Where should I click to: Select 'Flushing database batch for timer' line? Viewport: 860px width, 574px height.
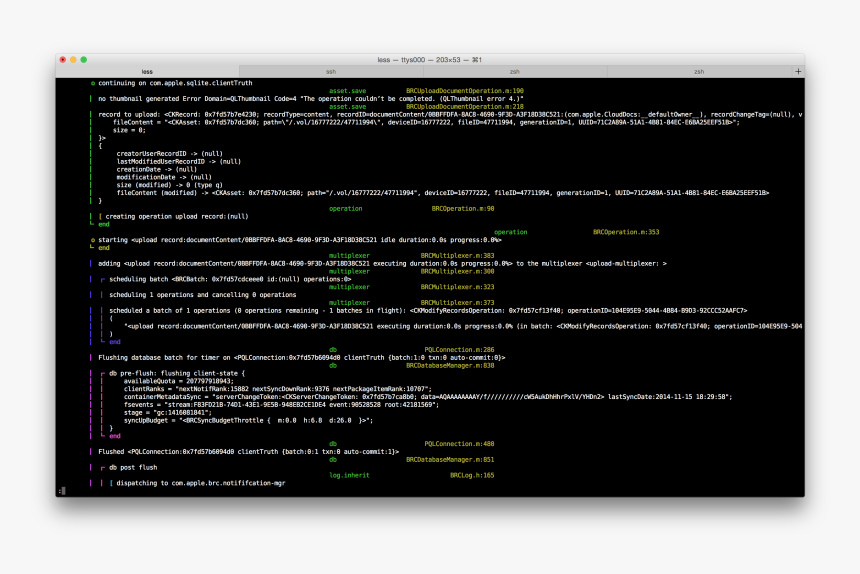[x=302, y=358]
